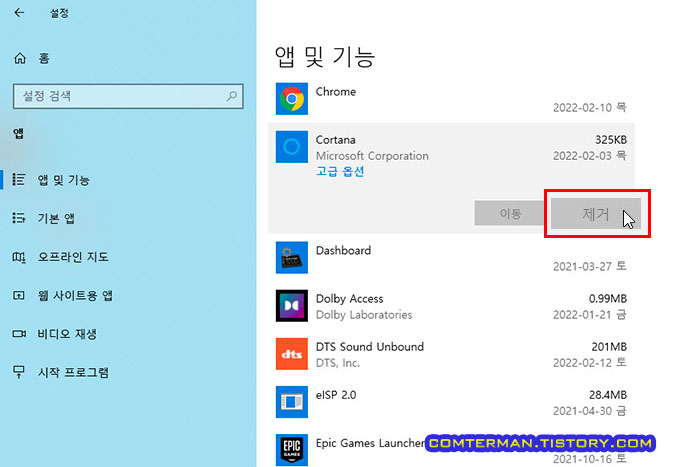This screenshot has height=467, width=700.
Task: Click Chrome install date 2022-02-10
Action: [x=589, y=108]
